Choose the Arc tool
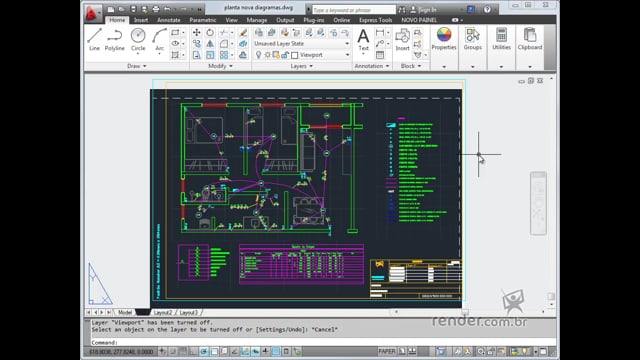 pos(160,40)
